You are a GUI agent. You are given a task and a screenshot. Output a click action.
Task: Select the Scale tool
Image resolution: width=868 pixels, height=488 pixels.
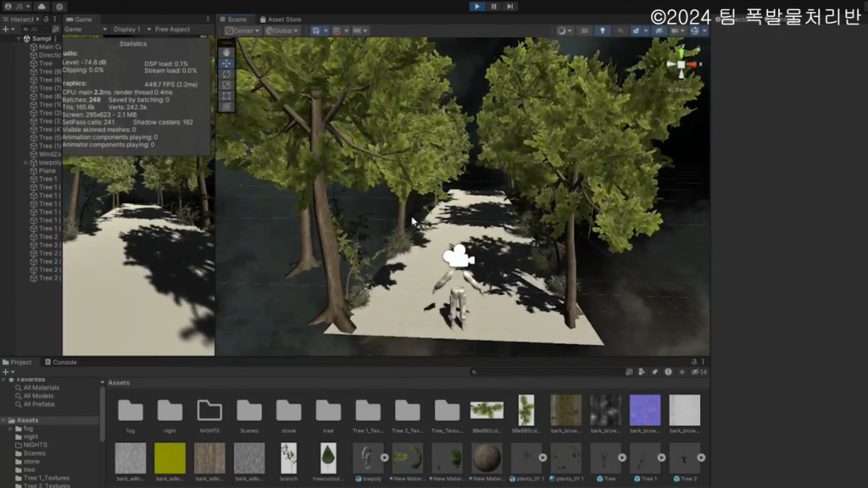[x=227, y=86]
